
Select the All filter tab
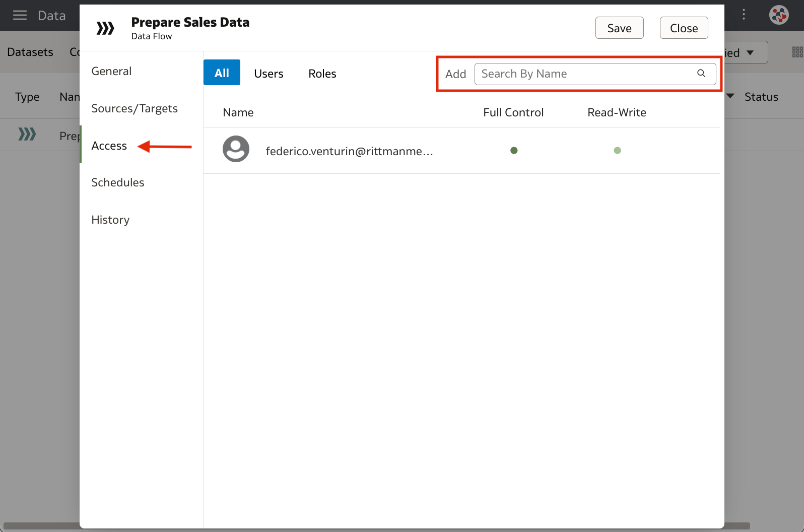(222, 73)
